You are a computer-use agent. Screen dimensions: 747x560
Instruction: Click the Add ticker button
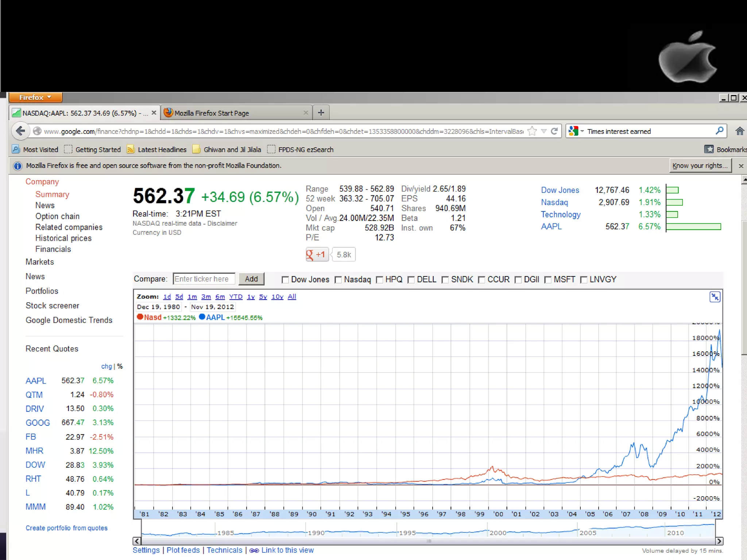(251, 279)
